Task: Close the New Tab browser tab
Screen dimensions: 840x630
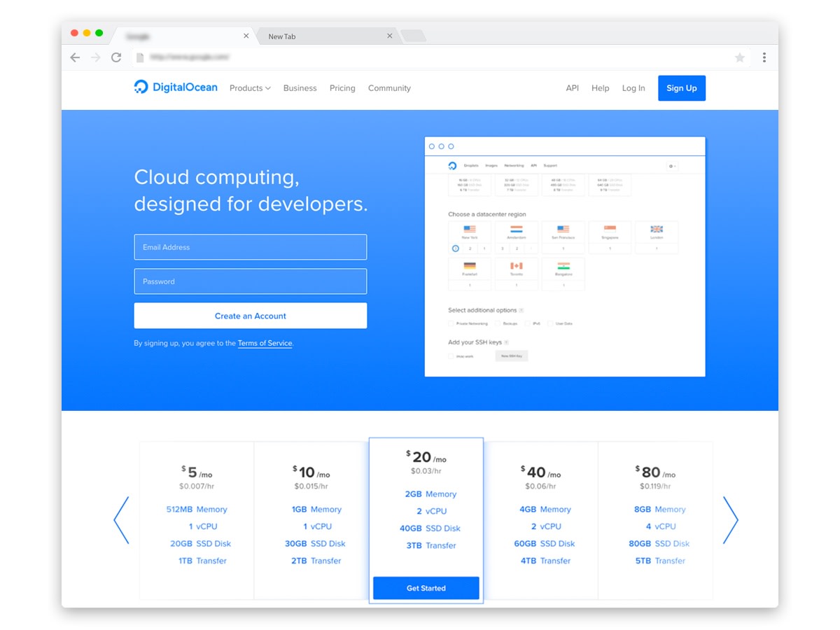Action: tap(390, 36)
